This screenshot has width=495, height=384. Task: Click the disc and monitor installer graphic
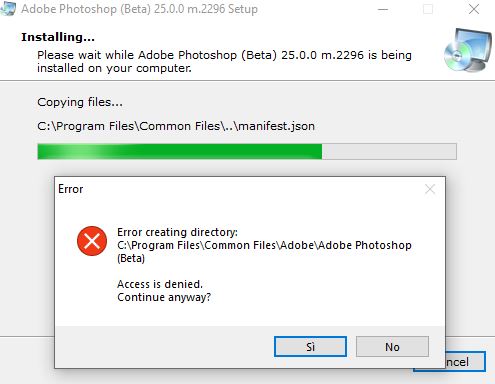467,50
